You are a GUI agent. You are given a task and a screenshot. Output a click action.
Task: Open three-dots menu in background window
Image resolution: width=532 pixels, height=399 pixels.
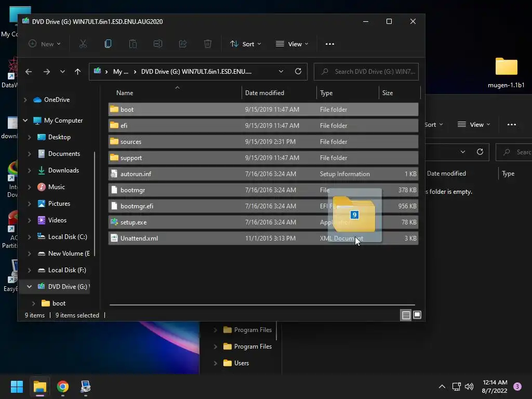pos(512,125)
